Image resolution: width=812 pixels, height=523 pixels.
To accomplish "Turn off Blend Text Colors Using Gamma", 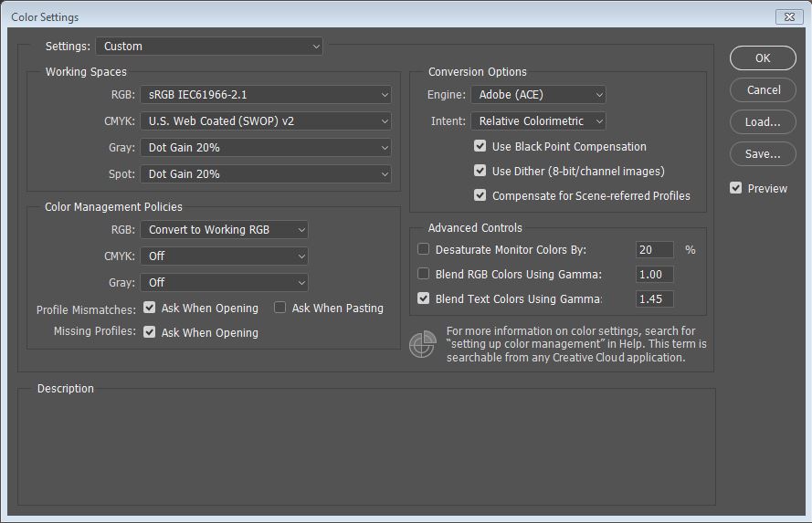I will coord(424,298).
